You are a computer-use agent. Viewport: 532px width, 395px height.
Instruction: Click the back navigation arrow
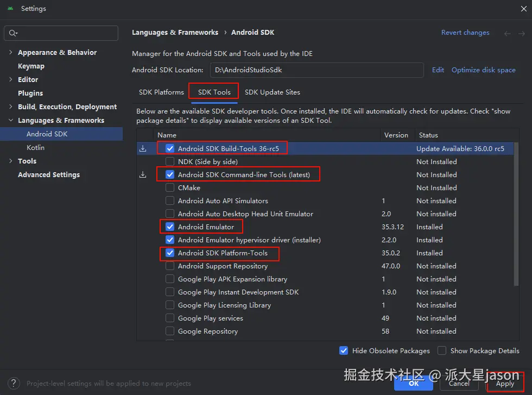[x=507, y=33]
